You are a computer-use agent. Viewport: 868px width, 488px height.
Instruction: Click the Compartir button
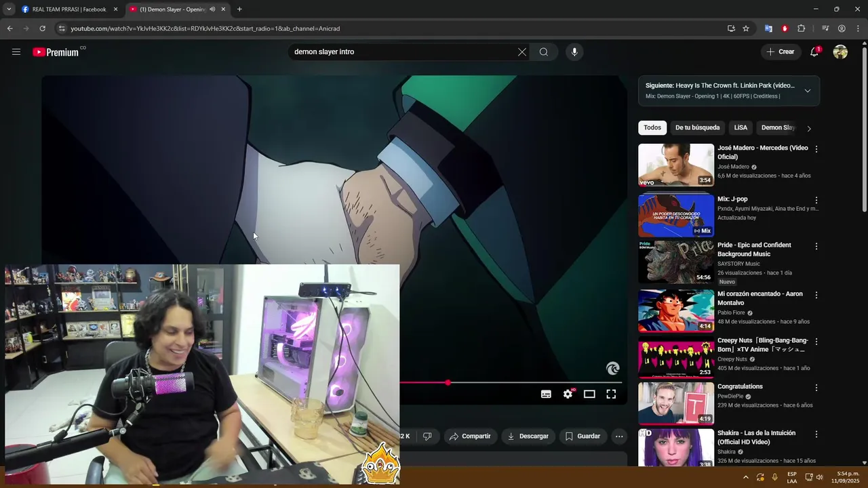point(470,436)
